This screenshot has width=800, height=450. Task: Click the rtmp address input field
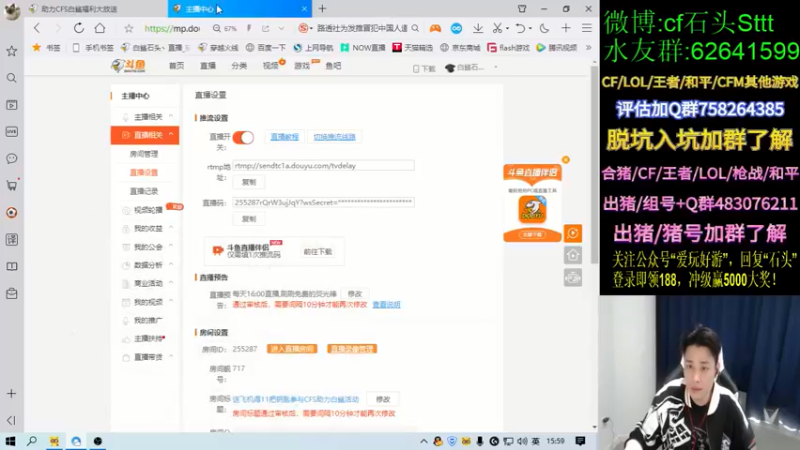click(x=323, y=166)
